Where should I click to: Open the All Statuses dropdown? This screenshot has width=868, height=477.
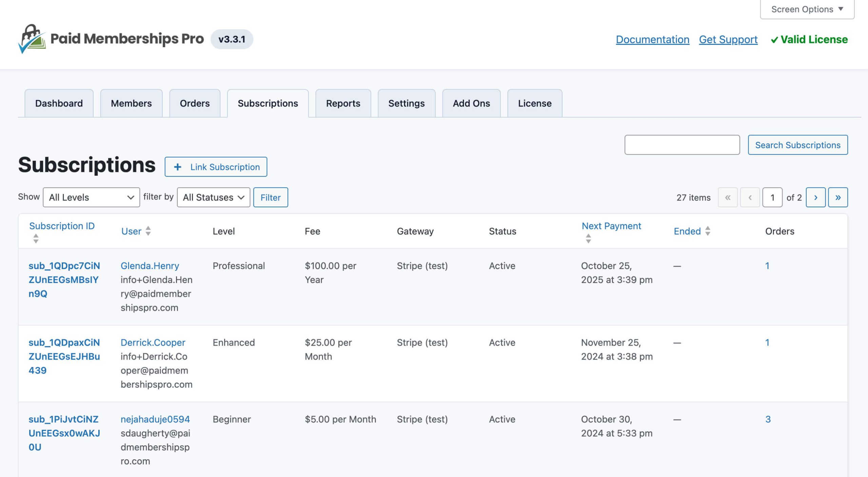tap(213, 197)
